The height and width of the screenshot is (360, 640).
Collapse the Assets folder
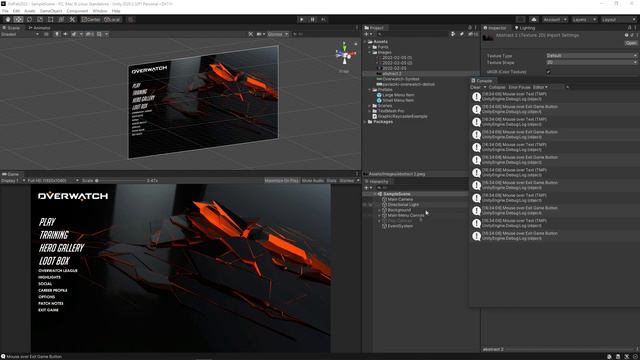[x=365, y=42]
